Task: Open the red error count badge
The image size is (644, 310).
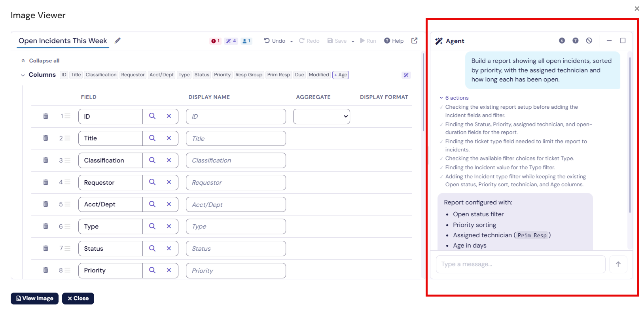Action: click(x=216, y=41)
